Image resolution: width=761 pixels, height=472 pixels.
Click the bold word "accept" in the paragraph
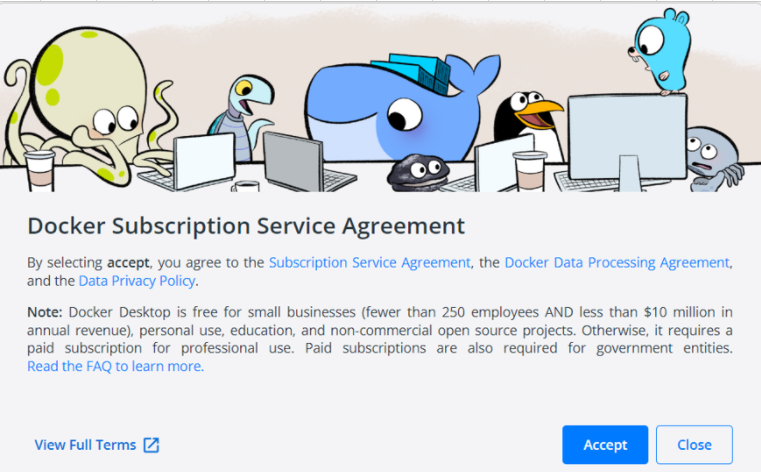(128, 263)
